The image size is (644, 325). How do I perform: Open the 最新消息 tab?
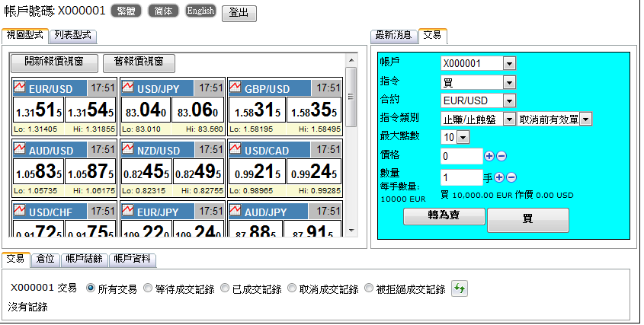(393, 35)
